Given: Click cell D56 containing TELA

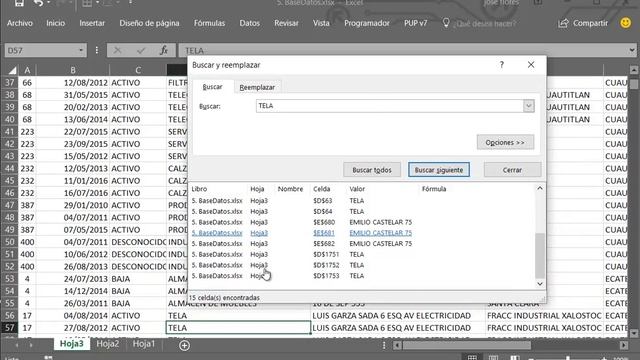Looking at the screenshot, I should [238, 316].
